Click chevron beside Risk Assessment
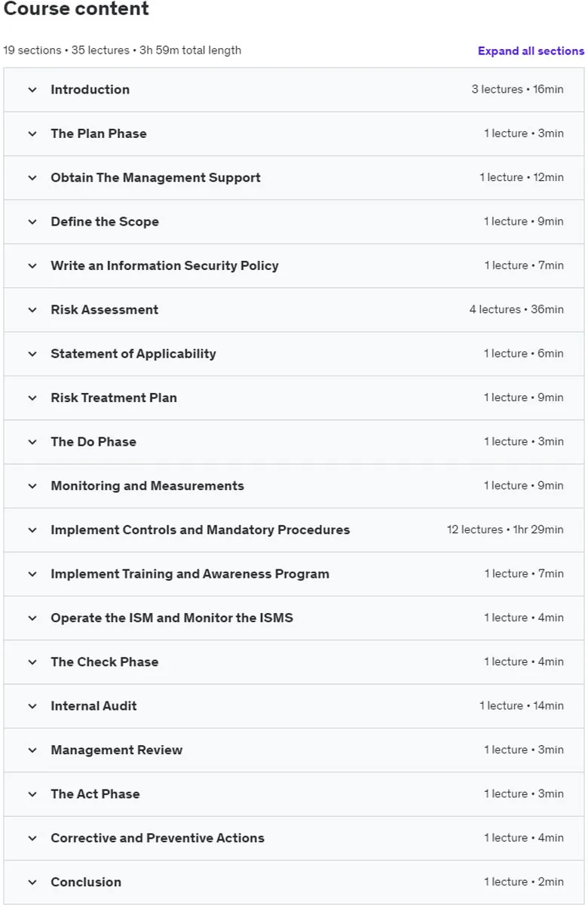This screenshot has width=588, height=908. point(32,310)
